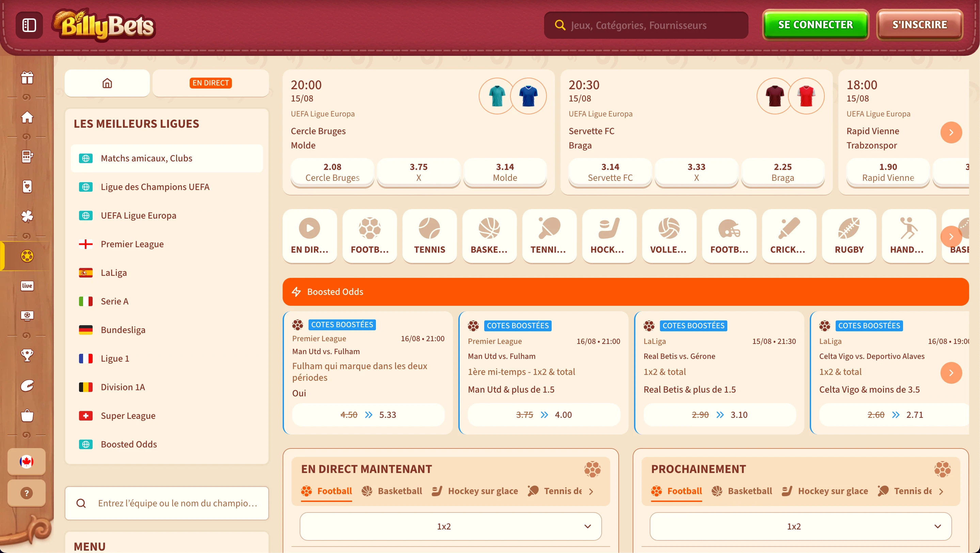This screenshot has width=980, height=553.
Task: Select the table tennis sport tile
Action: click(549, 236)
